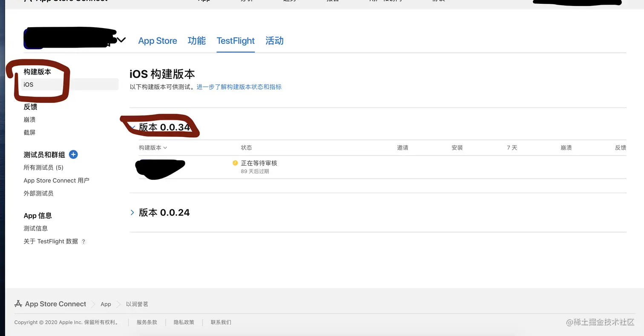Click the yellow waiting-for-review status icon

[x=235, y=163]
